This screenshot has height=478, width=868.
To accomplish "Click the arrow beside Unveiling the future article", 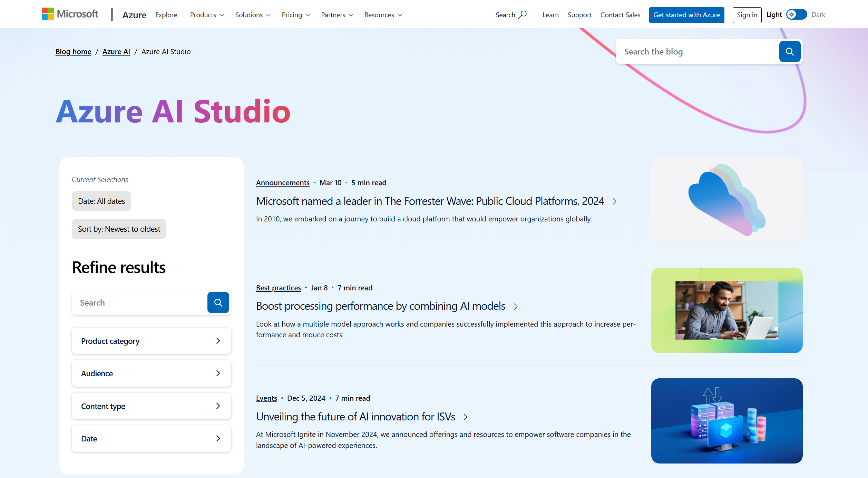I will (x=466, y=417).
